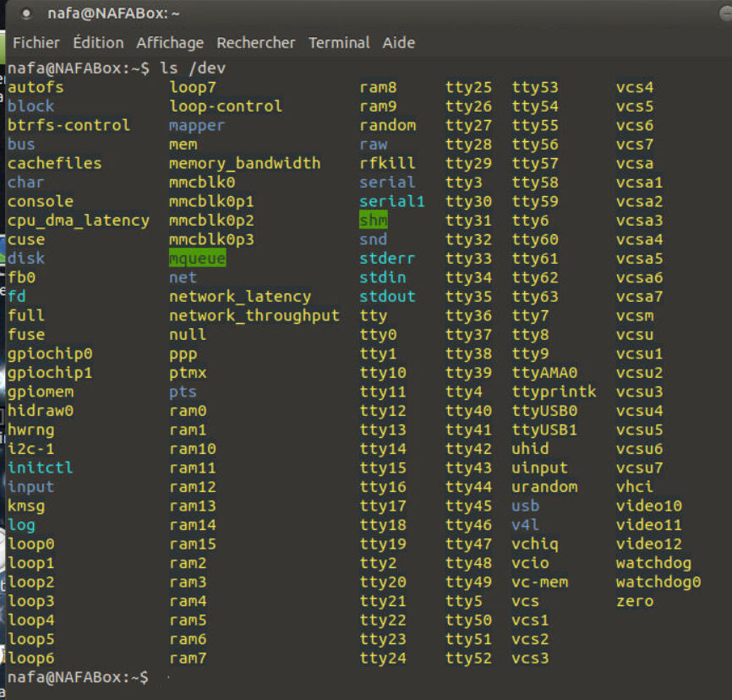Image resolution: width=732 pixels, height=700 pixels.
Task: Click the 'null' entry
Action: (x=188, y=335)
